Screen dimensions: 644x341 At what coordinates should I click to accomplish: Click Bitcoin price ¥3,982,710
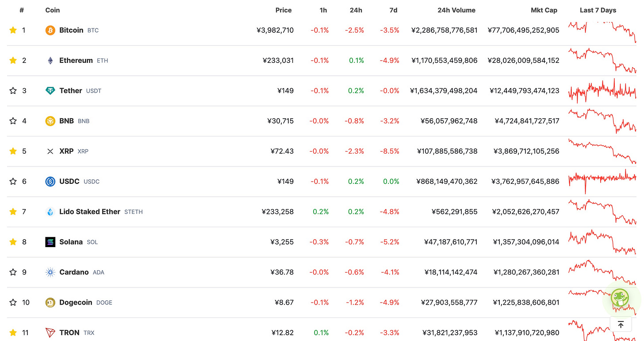(x=275, y=30)
